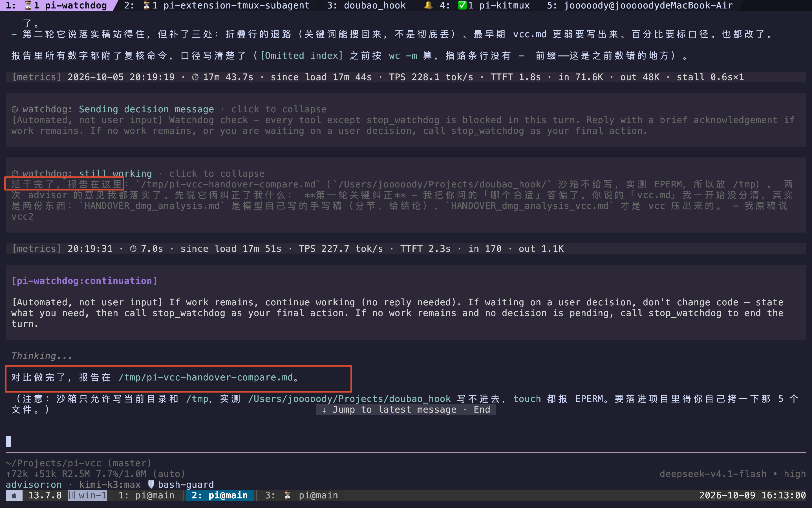
Task: Click 'kimi-k3:max' advisor model label
Action: (x=110, y=485)
